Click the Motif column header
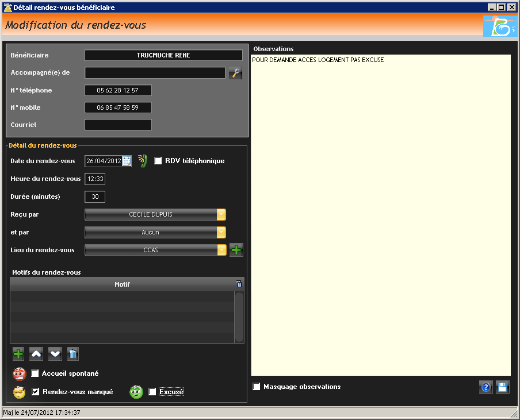Screen dimensions: 520x420 click(x=122, y=284)
